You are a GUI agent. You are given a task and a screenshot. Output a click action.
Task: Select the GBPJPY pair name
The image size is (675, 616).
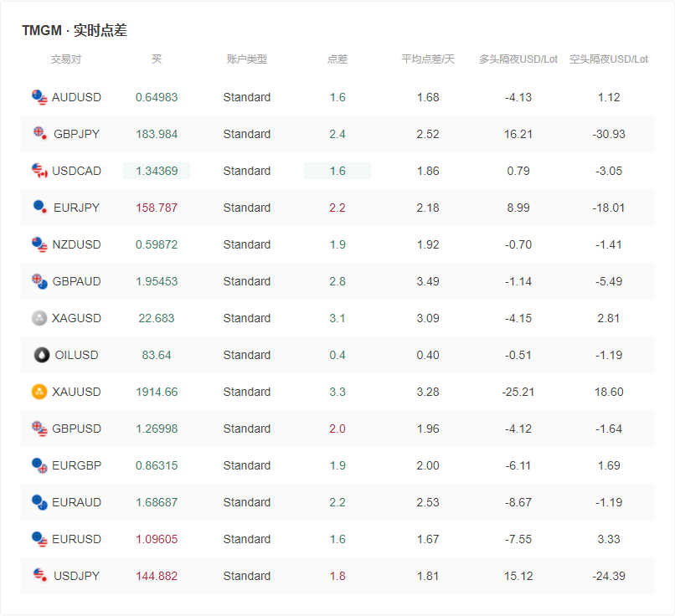76,134
